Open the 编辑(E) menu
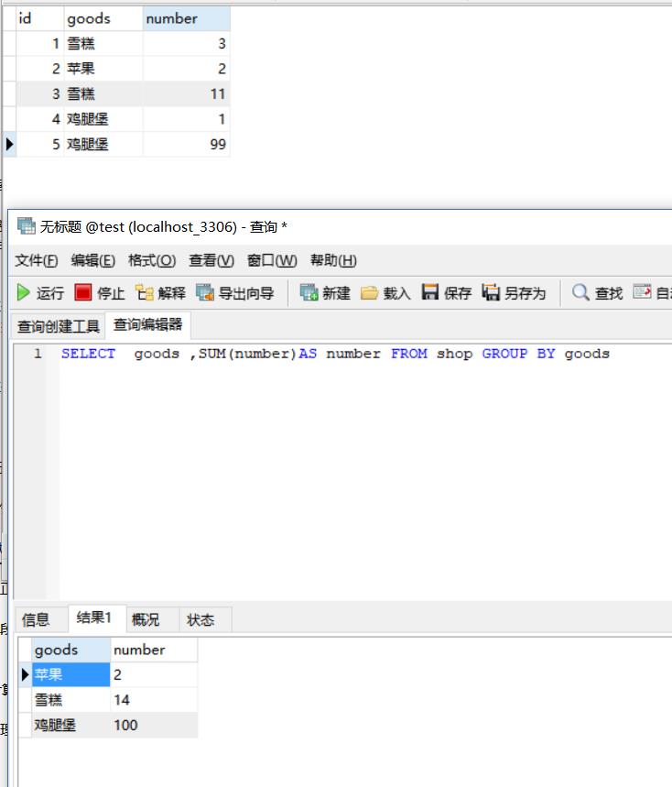Screen dimensions: 672x787 coord(93,260)
